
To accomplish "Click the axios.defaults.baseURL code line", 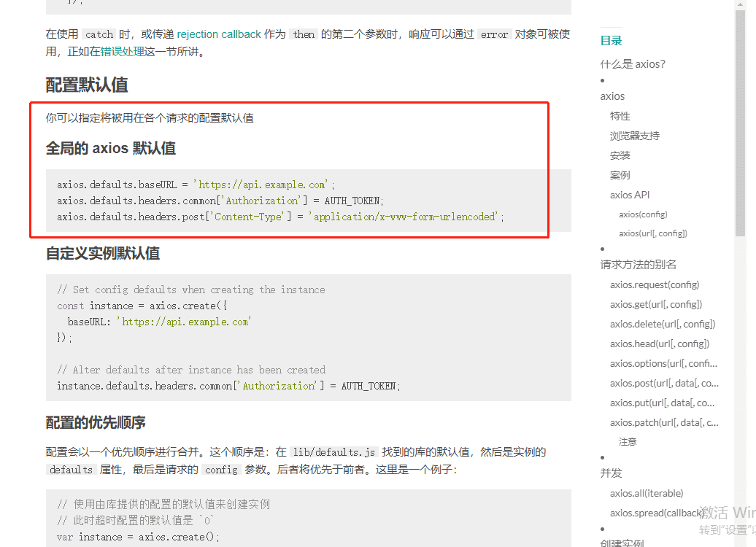I will coord(196,185).
